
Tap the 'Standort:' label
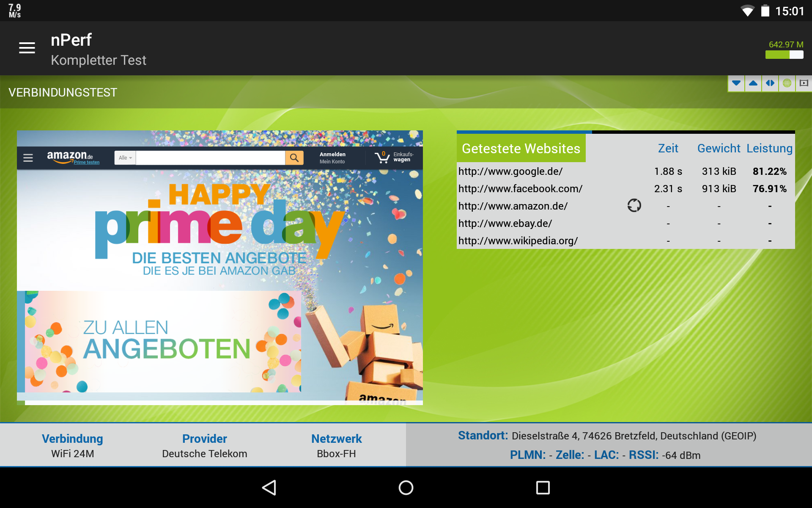pos(483,436)
